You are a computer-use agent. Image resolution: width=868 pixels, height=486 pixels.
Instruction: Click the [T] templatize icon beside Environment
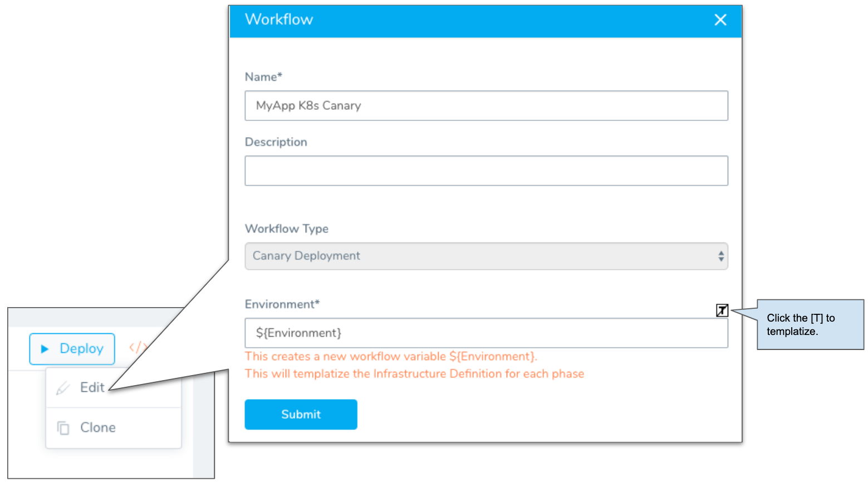722,310
